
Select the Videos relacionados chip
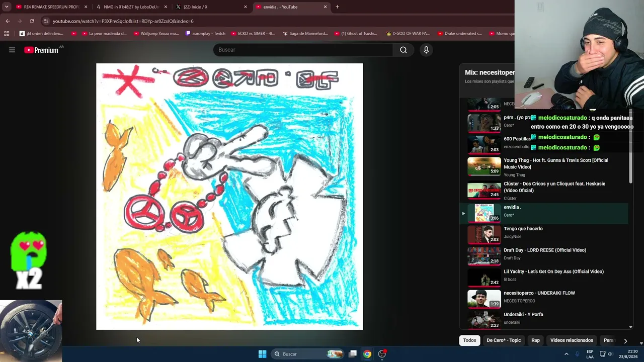572,340
